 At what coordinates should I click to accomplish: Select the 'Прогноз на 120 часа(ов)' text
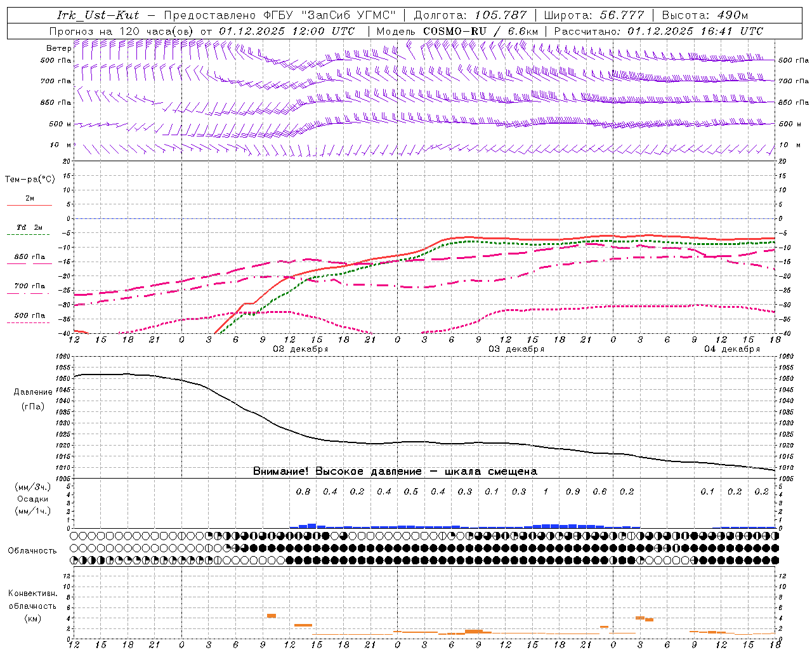coord(122,31)
